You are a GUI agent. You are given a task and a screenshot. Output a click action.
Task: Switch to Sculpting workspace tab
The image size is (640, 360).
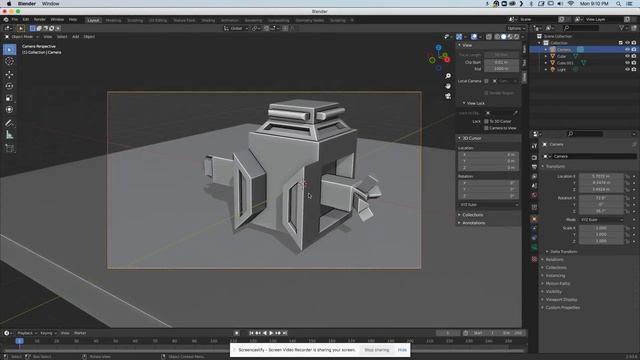pyautogui.click(x=135, y=20)
